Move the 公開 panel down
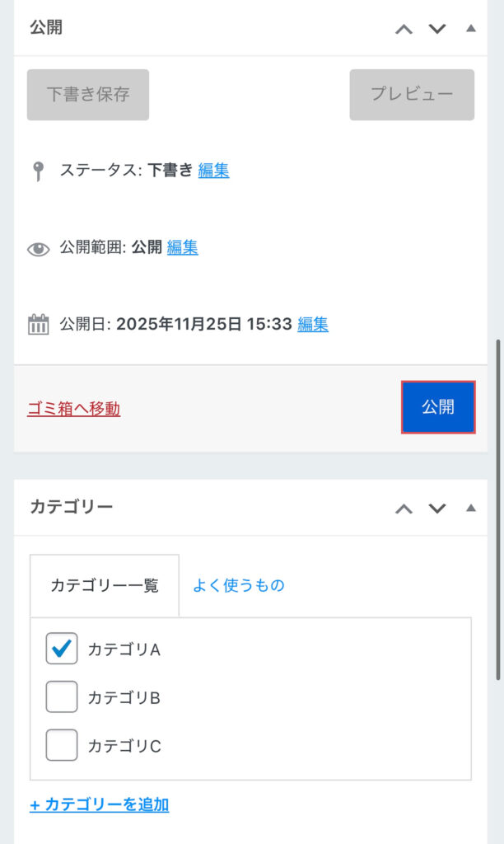Image resolution: width=504 pixels, height=844 pixels. [437, 29]
